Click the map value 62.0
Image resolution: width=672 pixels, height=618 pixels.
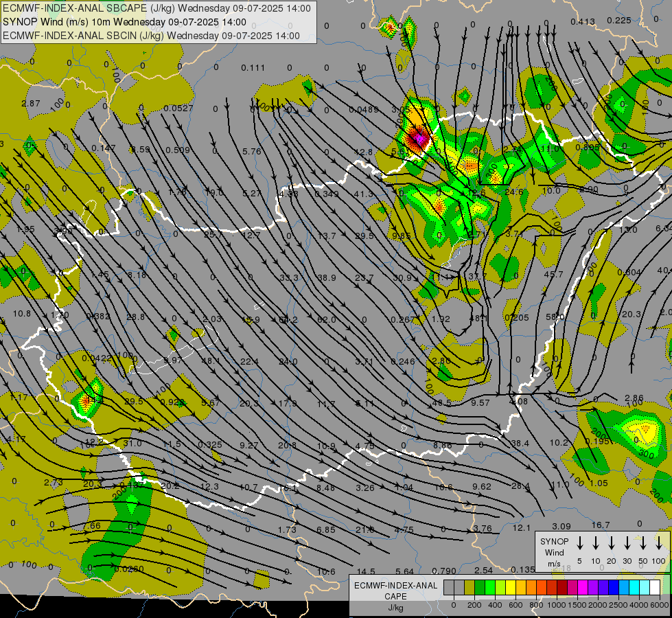(x=327, y=320)
